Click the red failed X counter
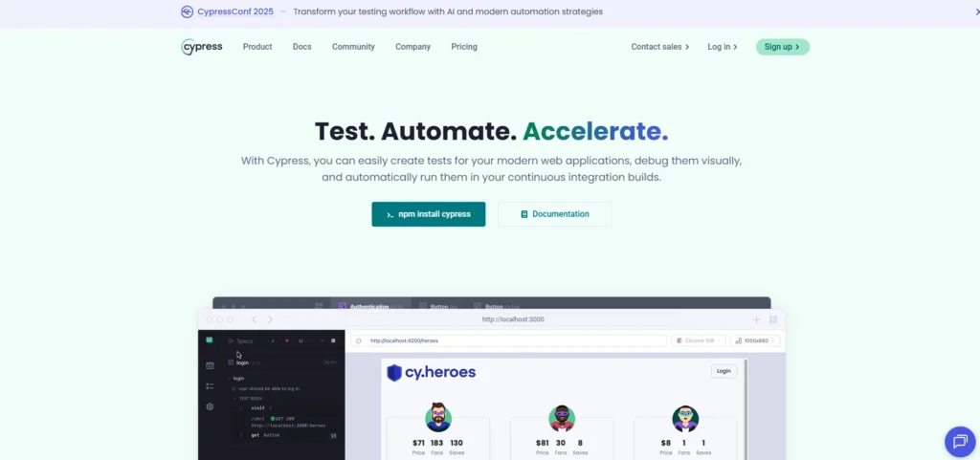 [x=289, y=340]
